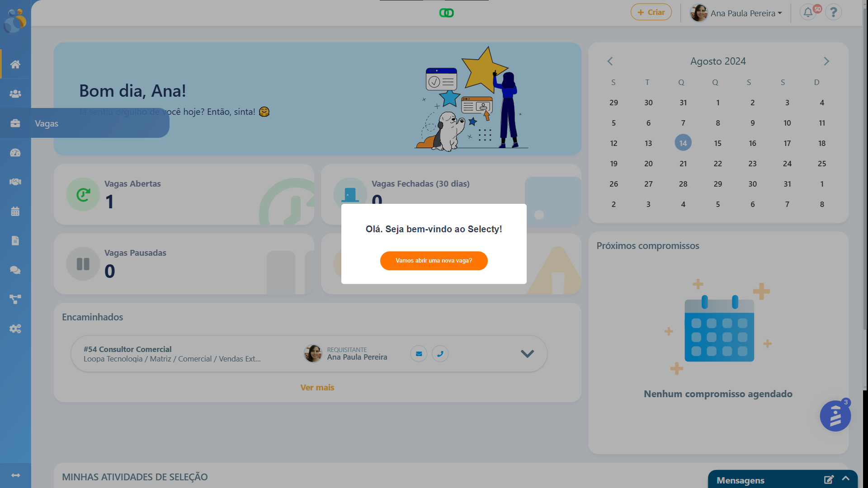Click the Agosto 2024 month title
The width and height of the screenshot is (868, 488).
(718, 61)
